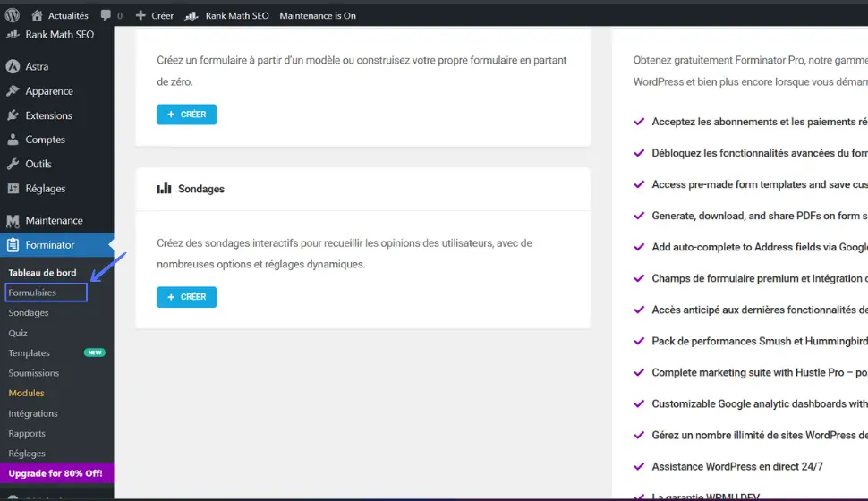Click Maintenance is On notice
Viewport: 868px width, 501px height.
tap(318, 15)
